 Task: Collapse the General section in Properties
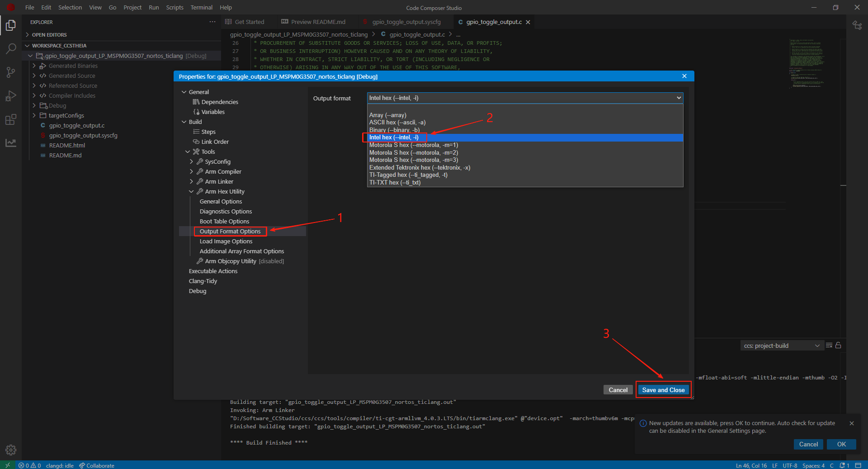(x=184, y=92)
